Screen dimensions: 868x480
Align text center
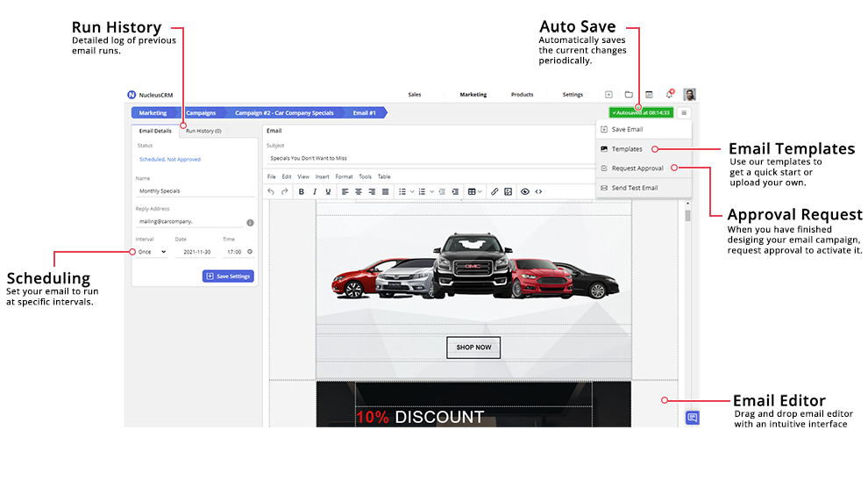coord(359,192)
